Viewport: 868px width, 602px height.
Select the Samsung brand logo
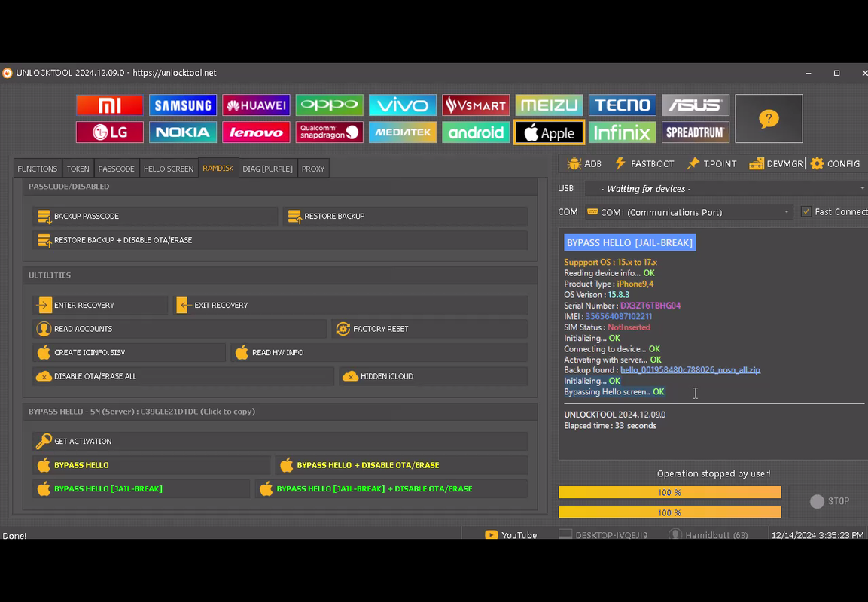[x=183, y=105]
